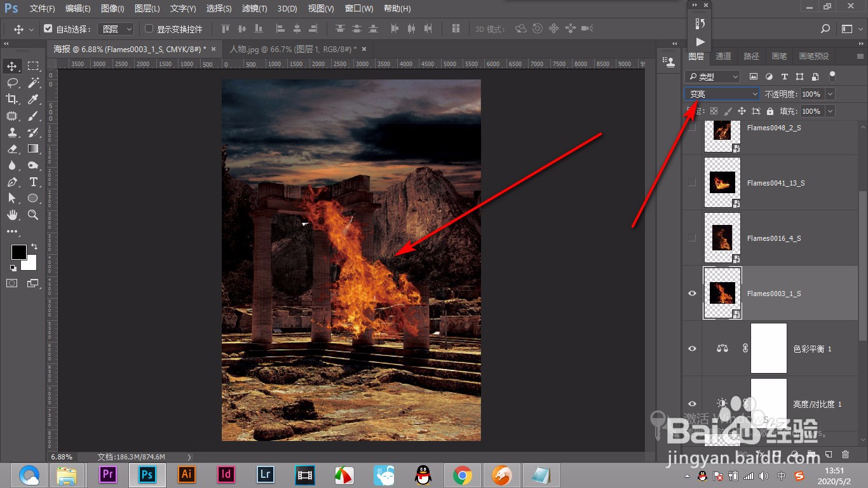This screenshot has height=488, width=868.
Task: Select the Horizontal Type tool
Action: click(x=34, y=182)
